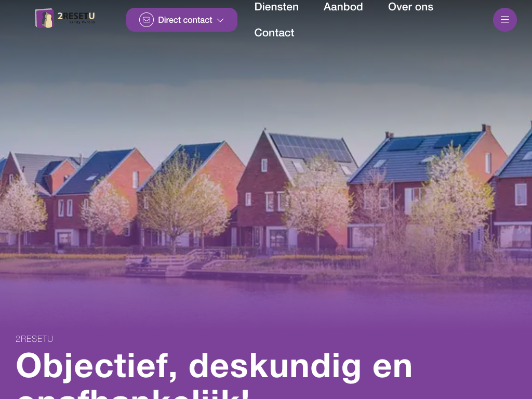Click the headline 'Objectief, deskundig en'
The image size is (532, 399).
214,366
